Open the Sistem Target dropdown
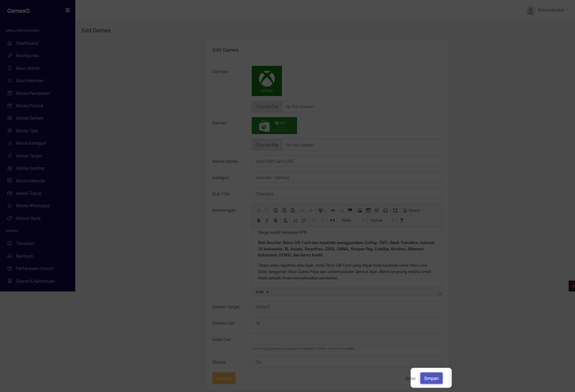The image size is (575, 392). click(x=347, y=307)
